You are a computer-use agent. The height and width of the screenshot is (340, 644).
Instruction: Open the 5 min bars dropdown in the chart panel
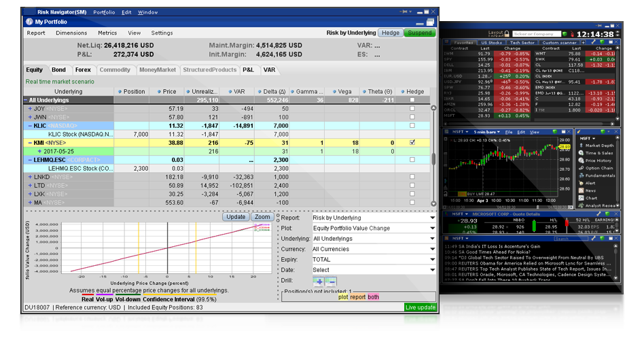pyautogui.click(x=486, y=132)
